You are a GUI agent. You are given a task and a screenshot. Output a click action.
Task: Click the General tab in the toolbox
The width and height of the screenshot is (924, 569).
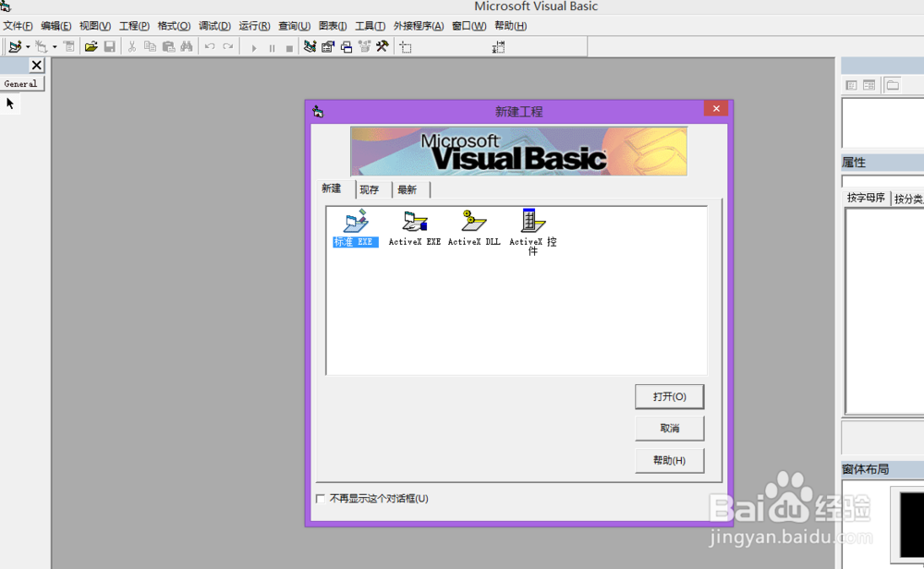(x=21, y=84)
